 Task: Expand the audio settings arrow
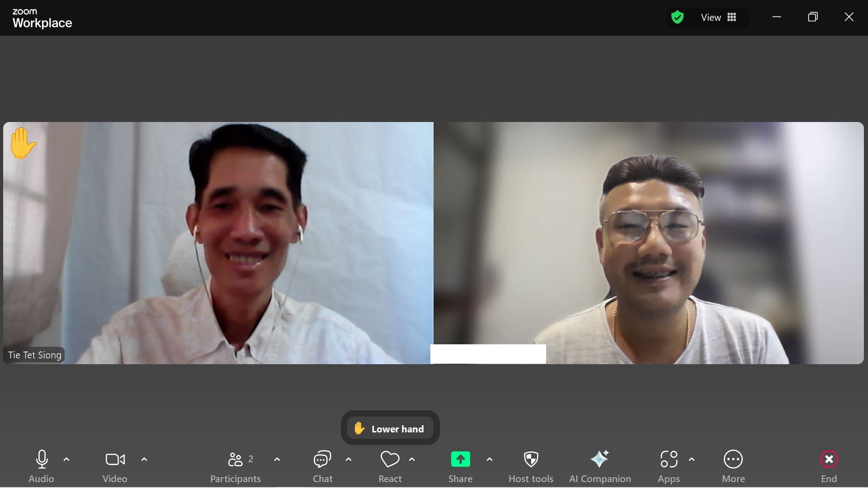(66, 460)
